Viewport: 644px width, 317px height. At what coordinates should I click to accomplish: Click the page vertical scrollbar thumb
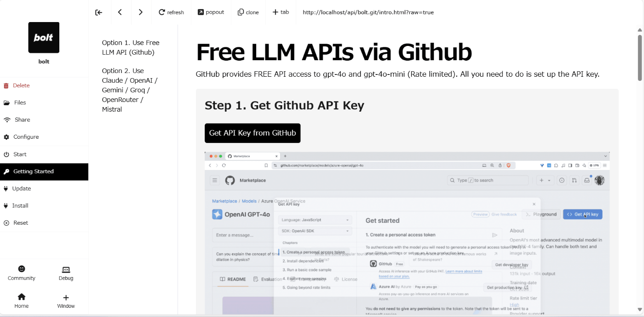coord(640,57)
